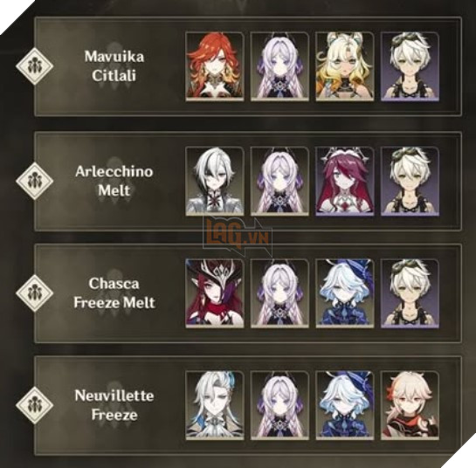Viewport: 476px width, 468px height.
Task: Select the Furina portrait in Neuvillette Freeze team
Action: (345, 405)
